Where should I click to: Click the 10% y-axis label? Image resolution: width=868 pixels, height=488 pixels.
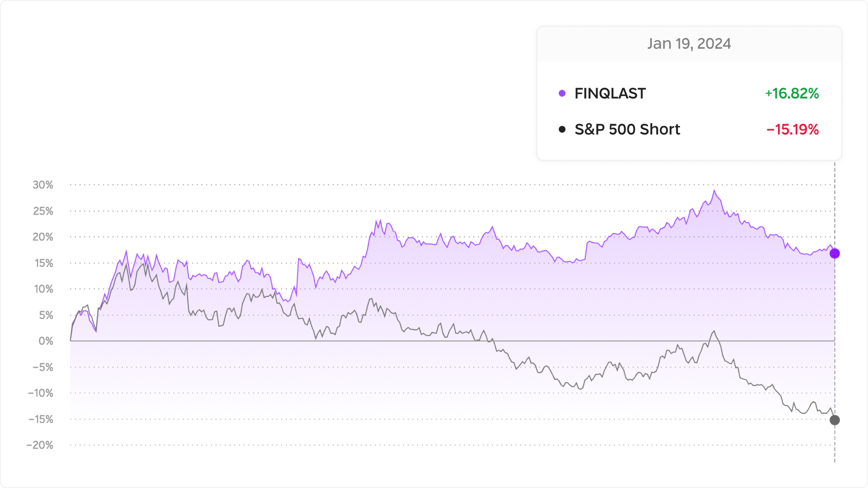click(43, 289)
